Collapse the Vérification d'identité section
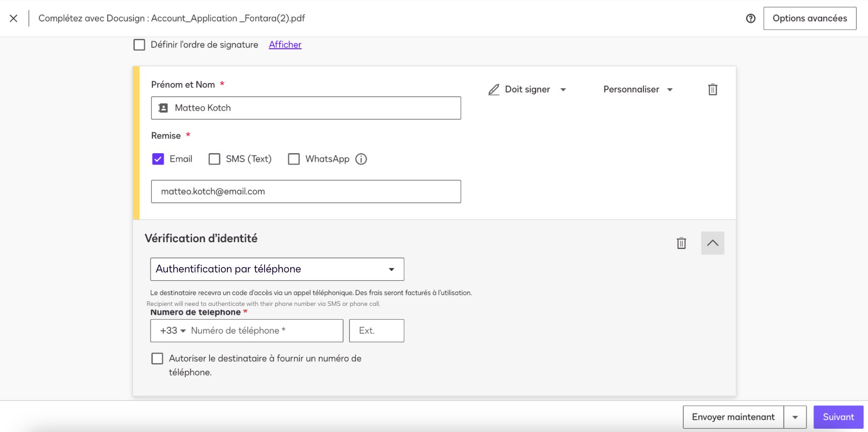 pos(713,243)
